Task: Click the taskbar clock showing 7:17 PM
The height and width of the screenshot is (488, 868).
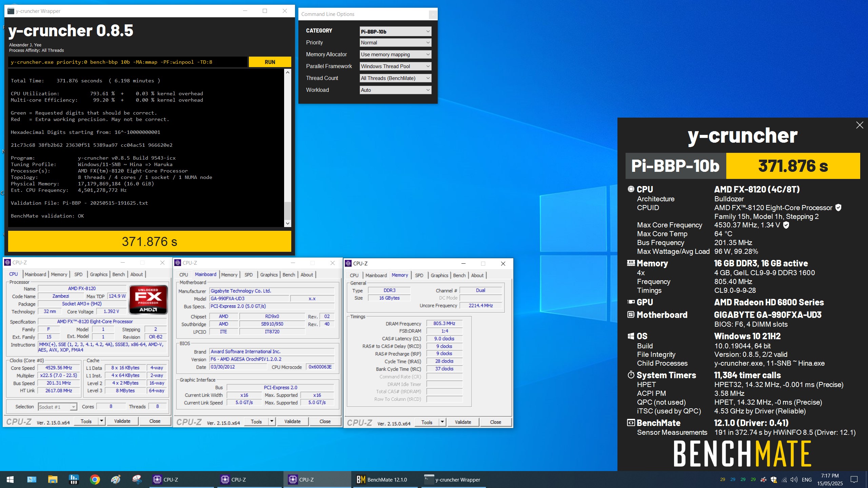Action: point(830,480)
